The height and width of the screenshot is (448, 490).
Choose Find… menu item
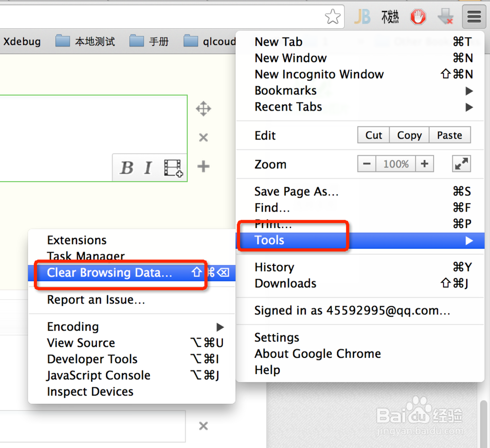360,208
